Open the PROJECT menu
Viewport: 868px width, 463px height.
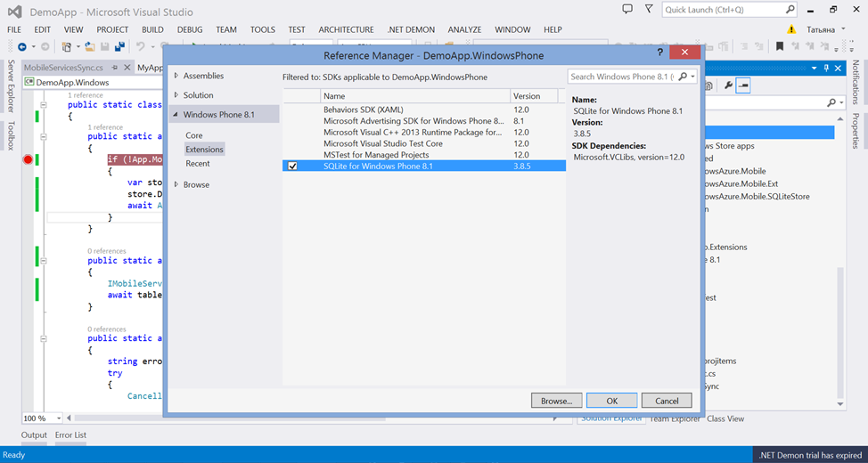click(112, 30)
